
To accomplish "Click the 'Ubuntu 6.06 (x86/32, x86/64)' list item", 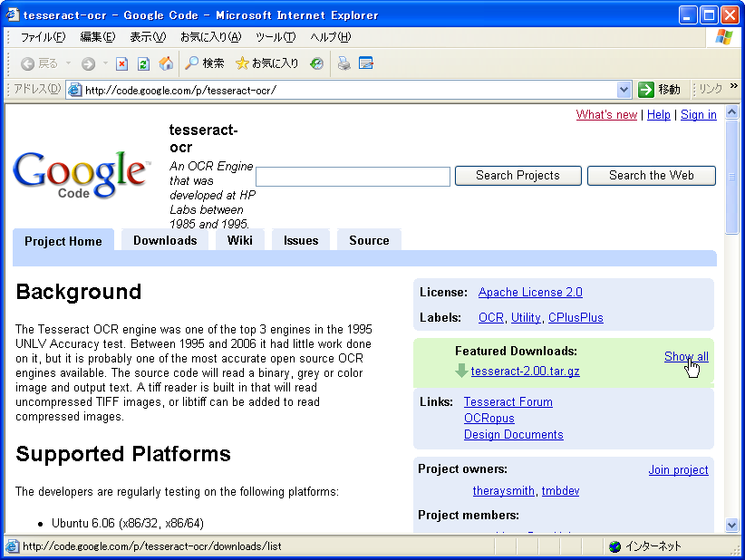I will [x=127, y=523].
